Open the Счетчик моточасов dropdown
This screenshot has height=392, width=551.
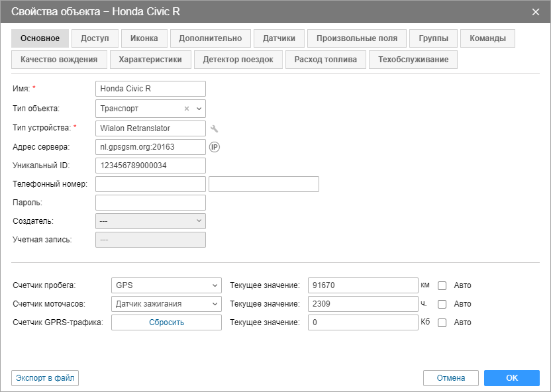(x=166, y=304)
